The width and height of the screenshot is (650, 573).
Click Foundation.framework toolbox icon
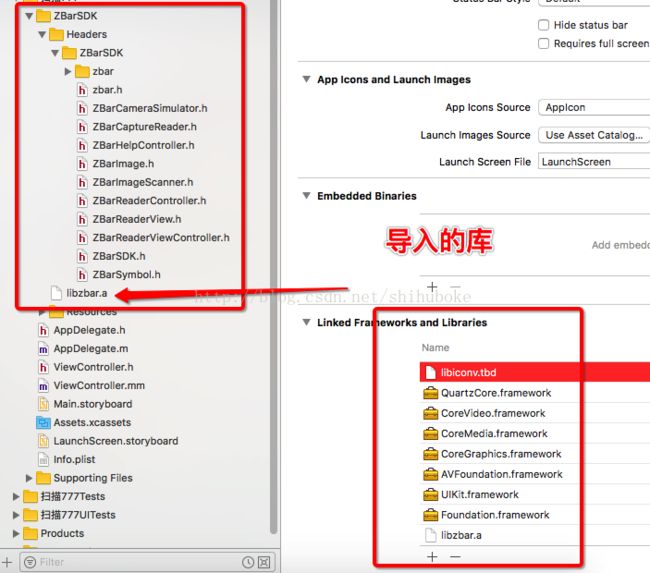coord(430,515)
